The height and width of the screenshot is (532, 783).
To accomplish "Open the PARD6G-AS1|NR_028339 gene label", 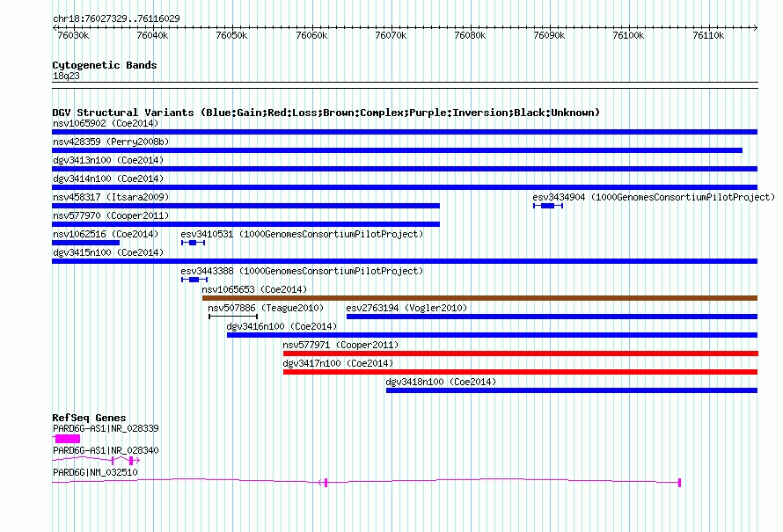I will (106, 428).
